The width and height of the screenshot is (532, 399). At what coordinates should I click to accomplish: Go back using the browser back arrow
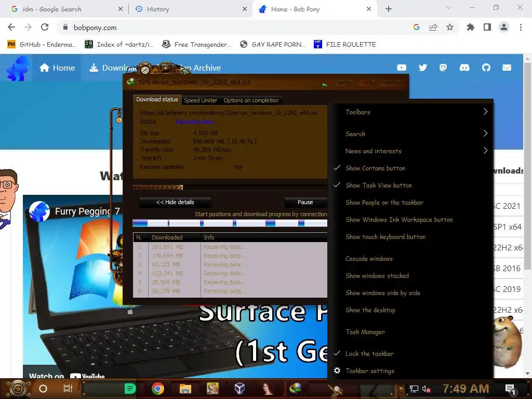coord(11,27)
